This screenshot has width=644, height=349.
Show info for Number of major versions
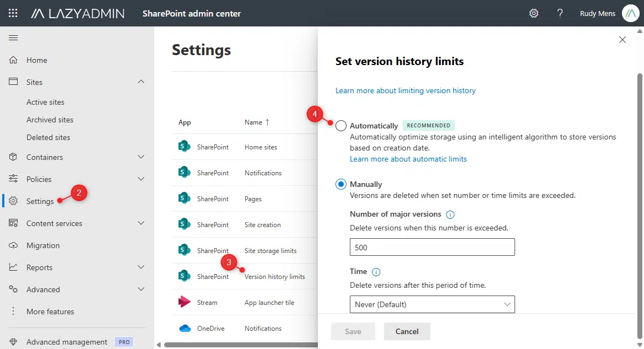tap(450, 214)
